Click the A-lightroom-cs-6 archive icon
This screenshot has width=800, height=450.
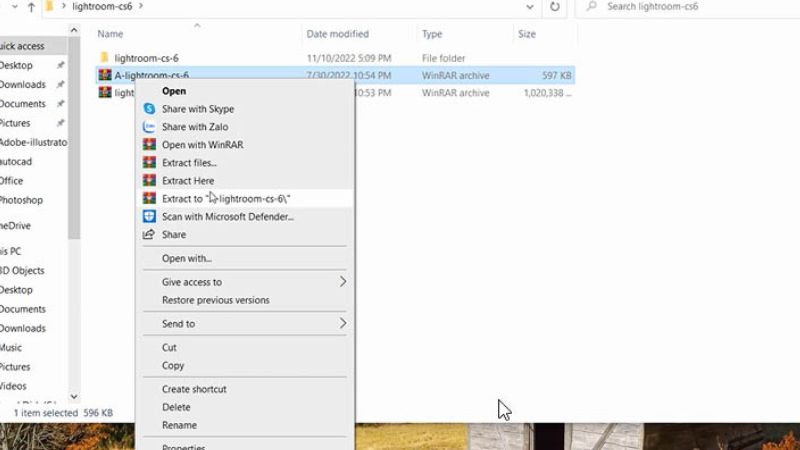point(105,75)
